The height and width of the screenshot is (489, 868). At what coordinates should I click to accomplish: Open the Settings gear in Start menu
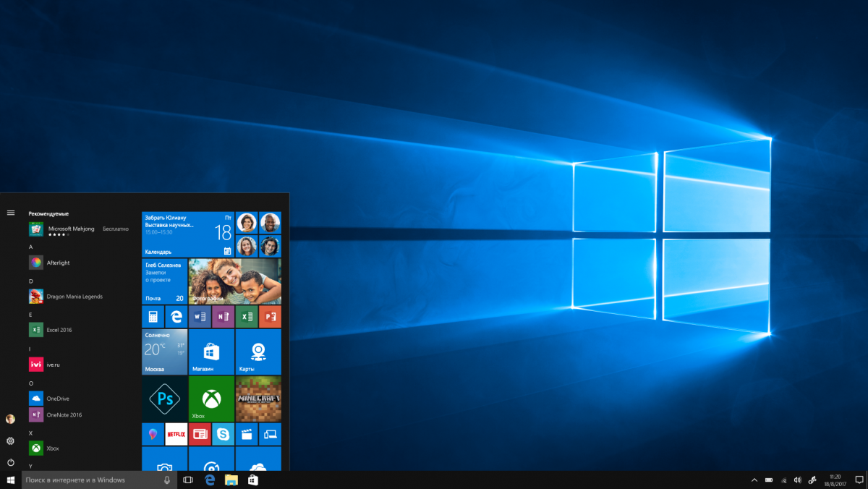[x=11, y=441]
